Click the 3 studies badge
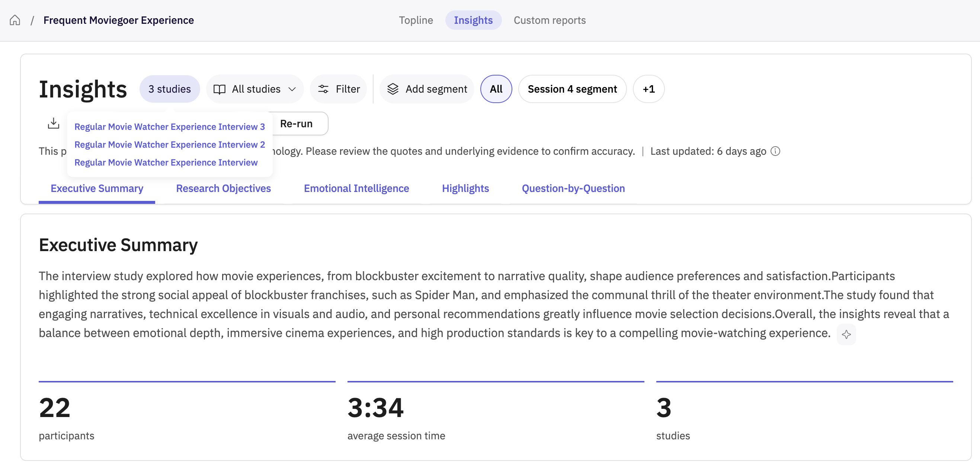Screen dimensions: 980x468 (x=170, y=89)
